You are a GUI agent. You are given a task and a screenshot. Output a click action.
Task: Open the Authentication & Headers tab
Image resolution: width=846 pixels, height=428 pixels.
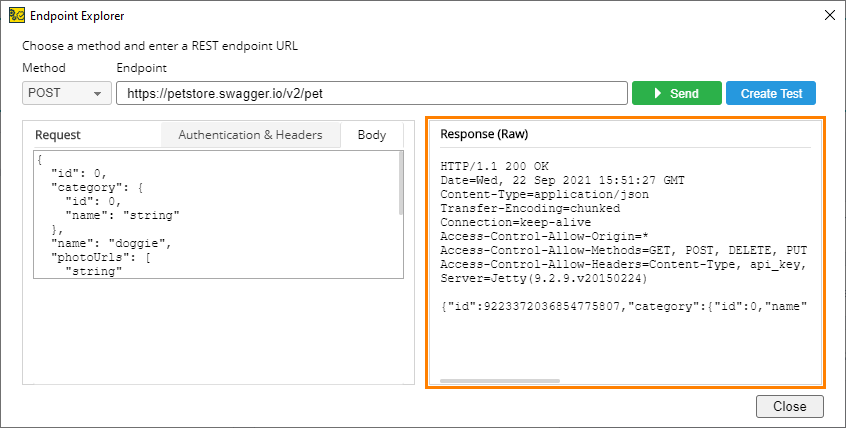pos(250,135)
